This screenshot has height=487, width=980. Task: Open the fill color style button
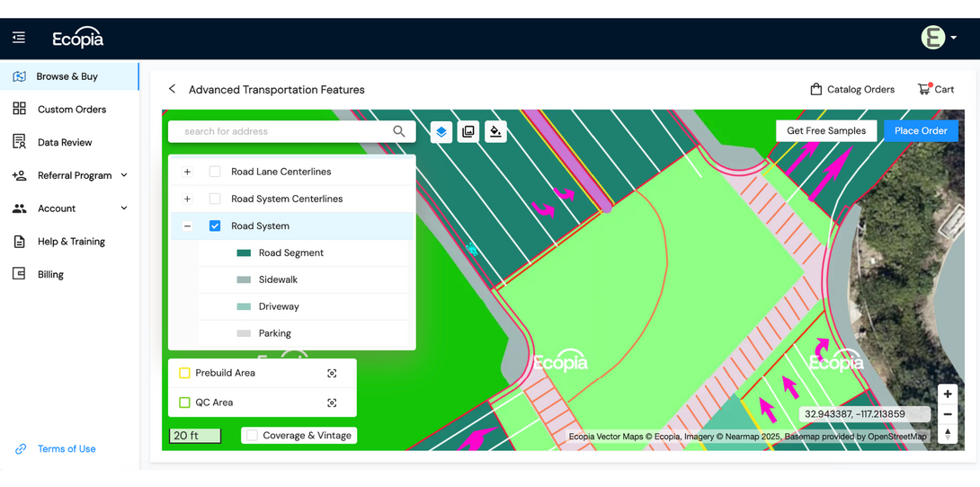coord(495,132)
